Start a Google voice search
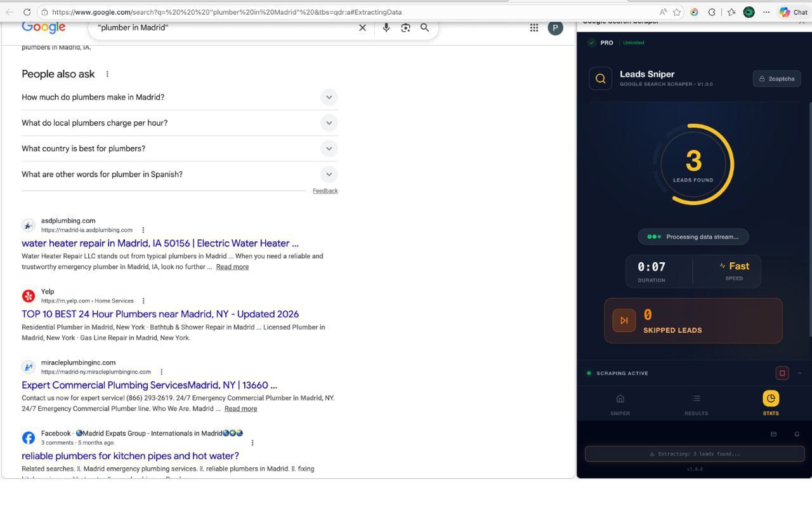Viewport: 812px width, 508px height. point(386,27)
